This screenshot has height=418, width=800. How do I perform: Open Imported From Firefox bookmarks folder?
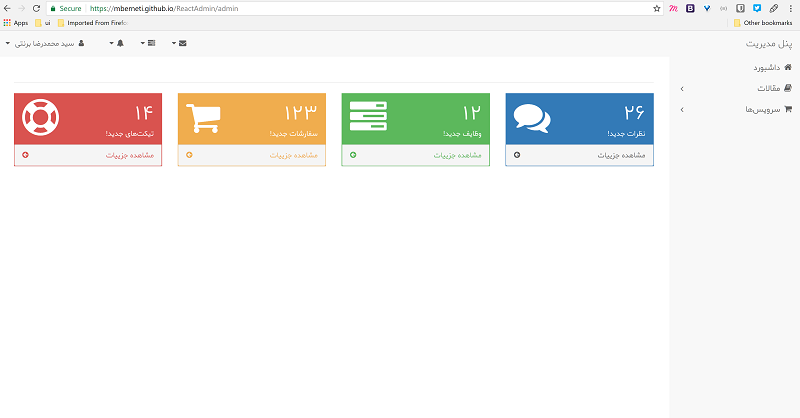tap(92, 23)
